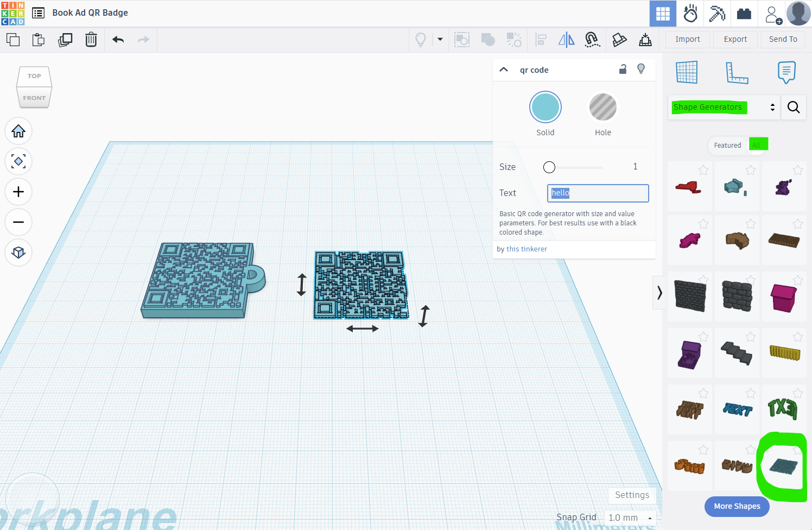Open the Ruler tool

[x=737, y=73]
